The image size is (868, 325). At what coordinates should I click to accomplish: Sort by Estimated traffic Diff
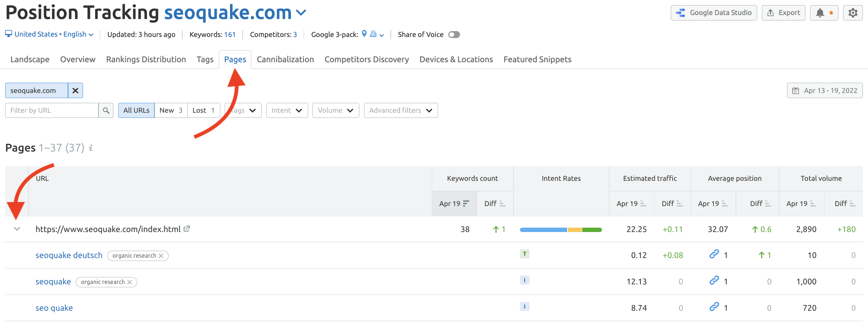point(672,203)
